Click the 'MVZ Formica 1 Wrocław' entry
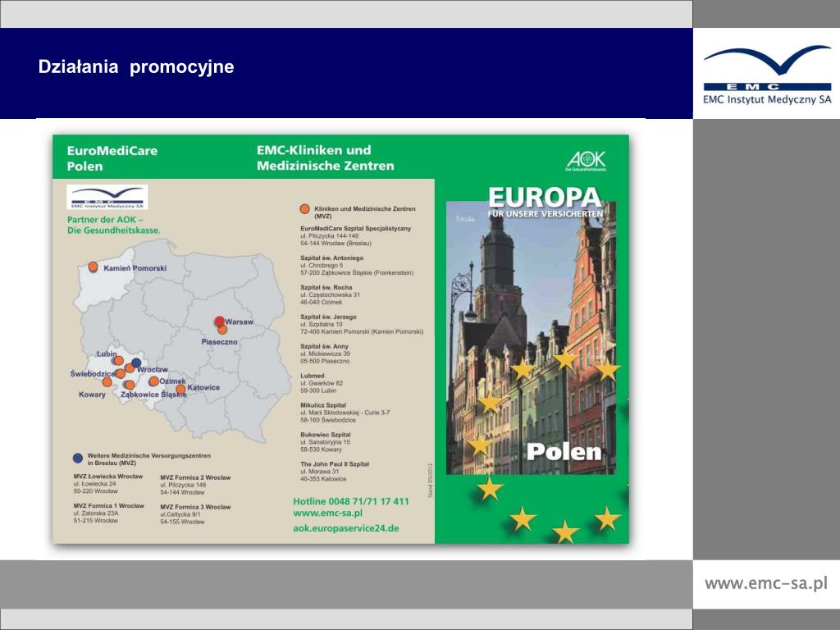Viewport: 840px width, 630px height. pos(109,513)
